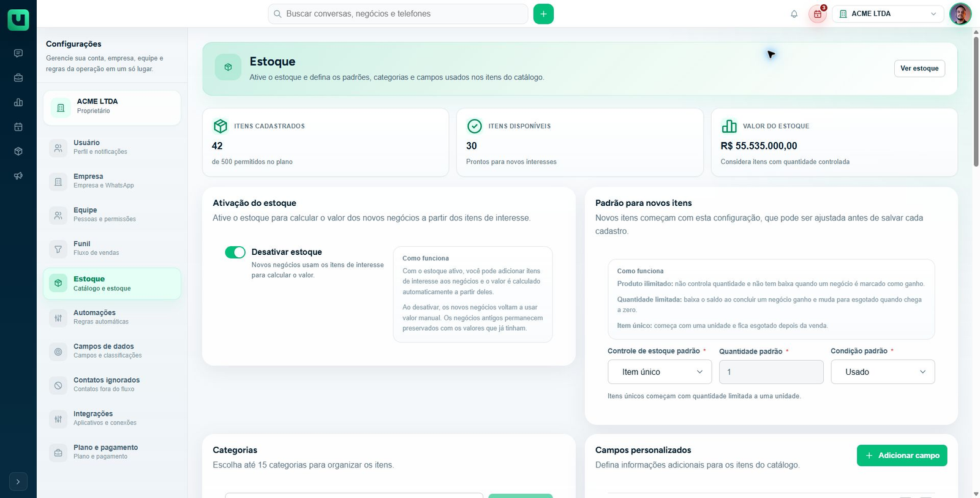Image resolution: width=980 pixels, height=498 pixels.
Task: Click the 42 itens cadastrados value
Action: [217, 146]
